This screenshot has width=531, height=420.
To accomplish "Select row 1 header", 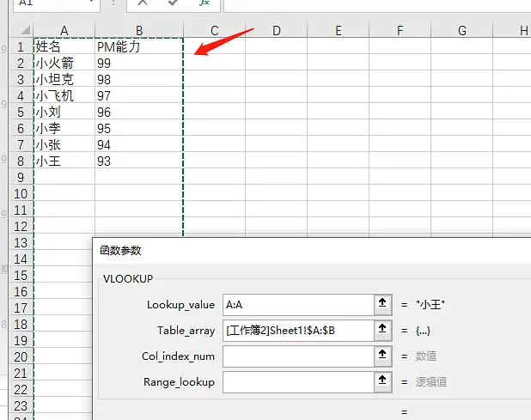I will point(21,46).
